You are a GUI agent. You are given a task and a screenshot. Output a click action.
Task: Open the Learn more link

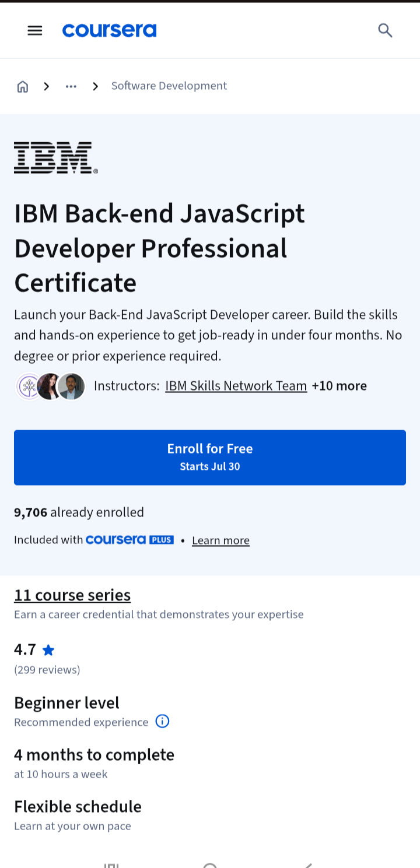pos(220,540)
